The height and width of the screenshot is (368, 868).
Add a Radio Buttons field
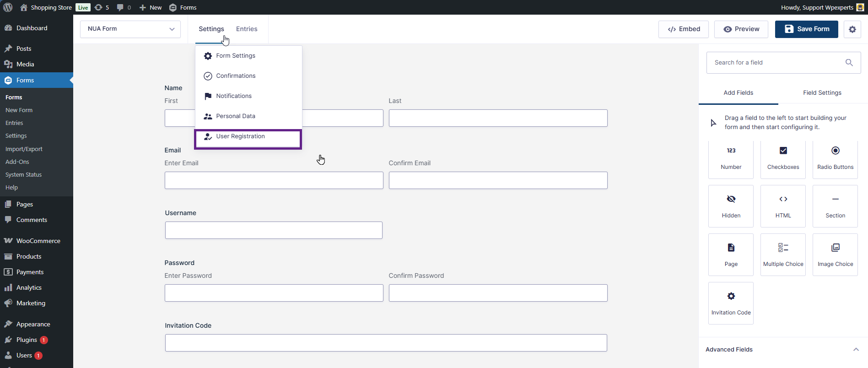coord(835,158)
